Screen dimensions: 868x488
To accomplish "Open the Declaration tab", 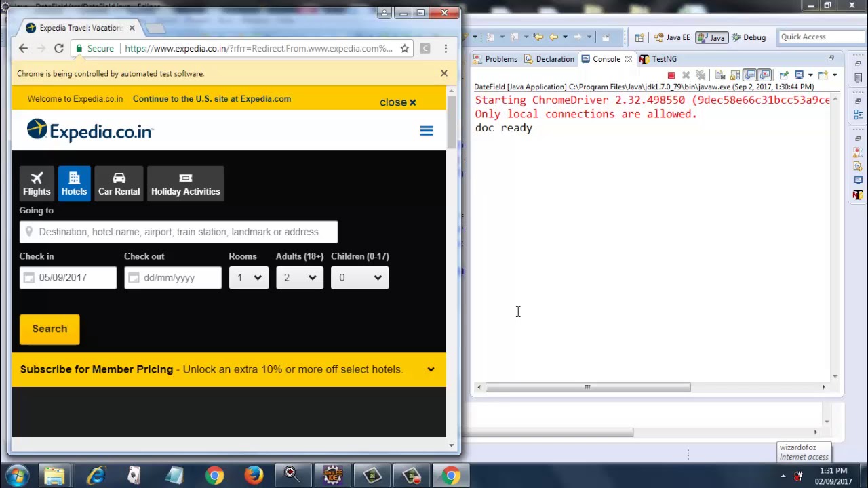I will click(x=549, y=59).
